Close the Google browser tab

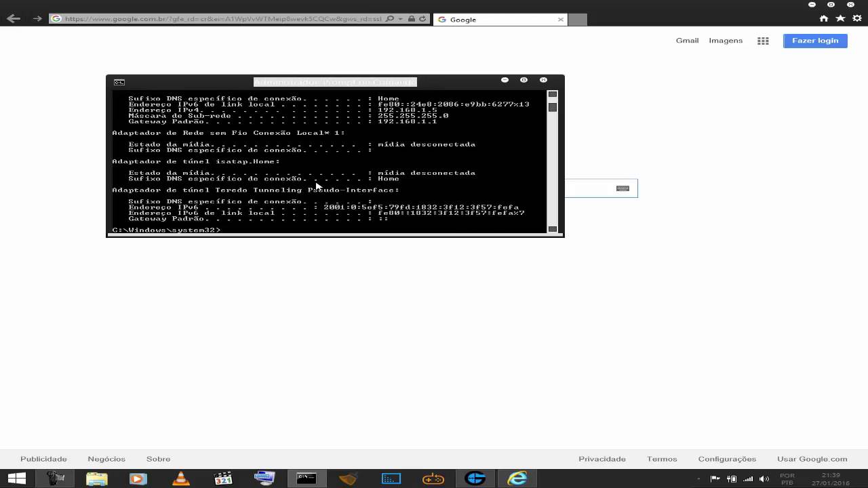pos(560,20)
